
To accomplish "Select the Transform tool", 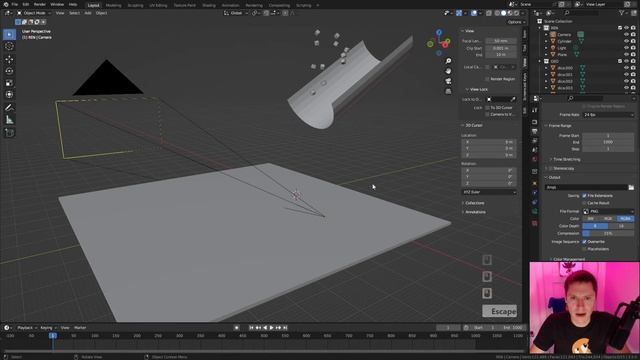I will [9, 95].
